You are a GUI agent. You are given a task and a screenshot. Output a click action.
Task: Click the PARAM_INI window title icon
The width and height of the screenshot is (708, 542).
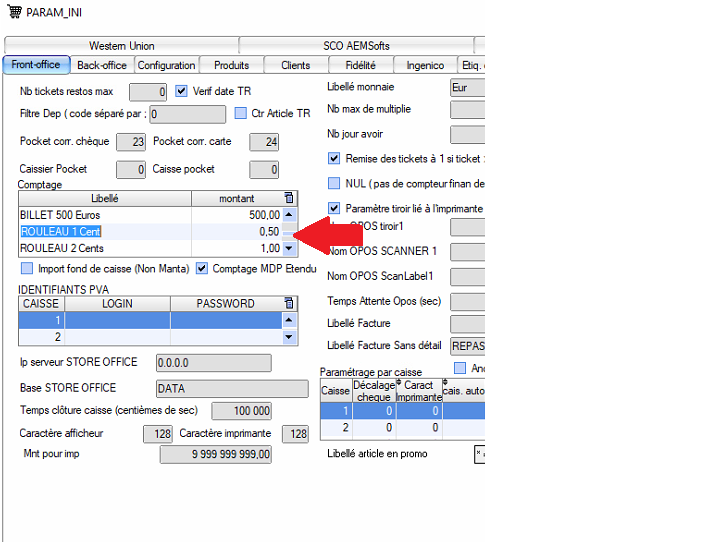click(12, 11)
